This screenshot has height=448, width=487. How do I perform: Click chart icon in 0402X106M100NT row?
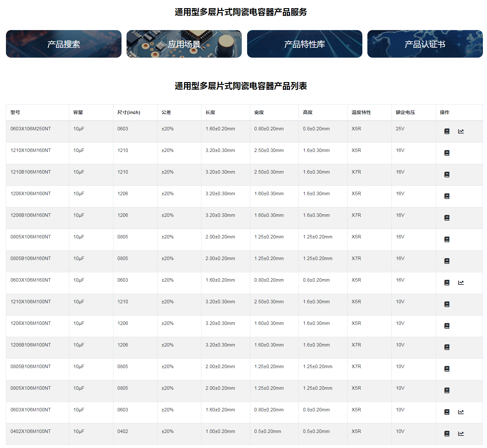[x=461, y=434]
